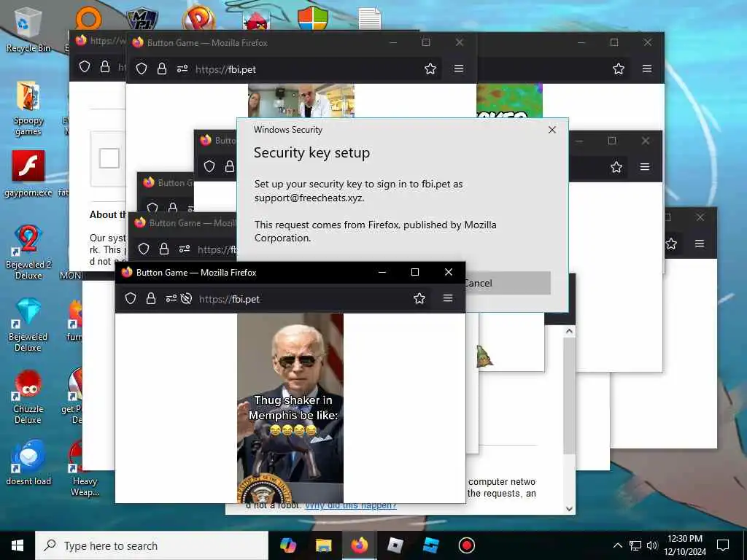Click fbi.pet address bar in front Button Game window
The width and height of the screenshot is (747, 560).
coord(300,299)
